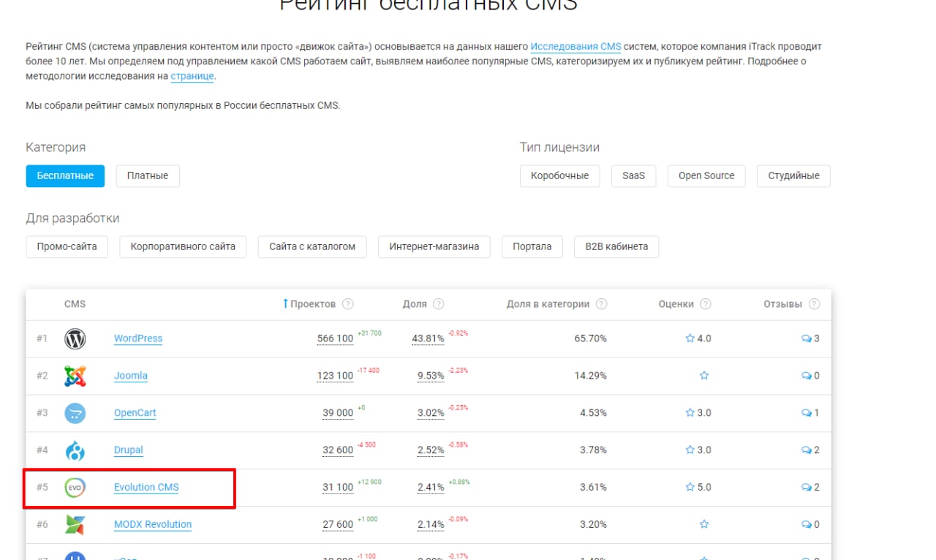Screen dimensions: 936x560
Task: Open the Evolution CMS link
Action: [146, 488]
